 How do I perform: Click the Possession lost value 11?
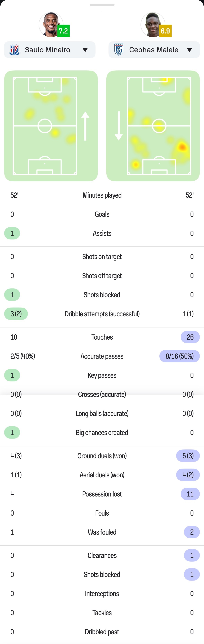click(190, 494)
